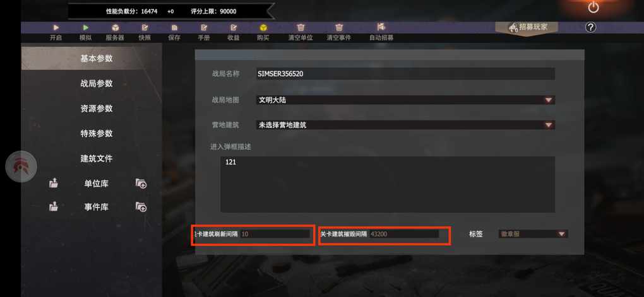This screenshot has height=297, width=644.
Task: Open the 收益 earnings icon
Action: (x=234, y=28)
